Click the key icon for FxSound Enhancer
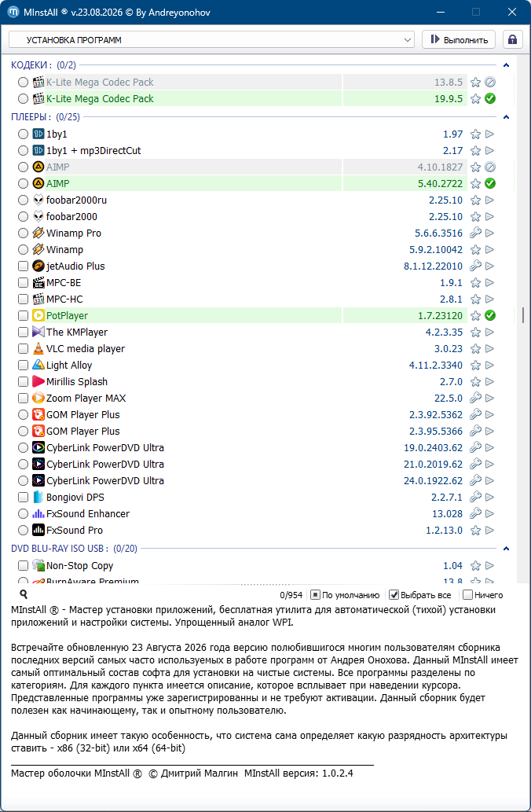The width and height of the screenshot is (531, 812). [476, 514]
